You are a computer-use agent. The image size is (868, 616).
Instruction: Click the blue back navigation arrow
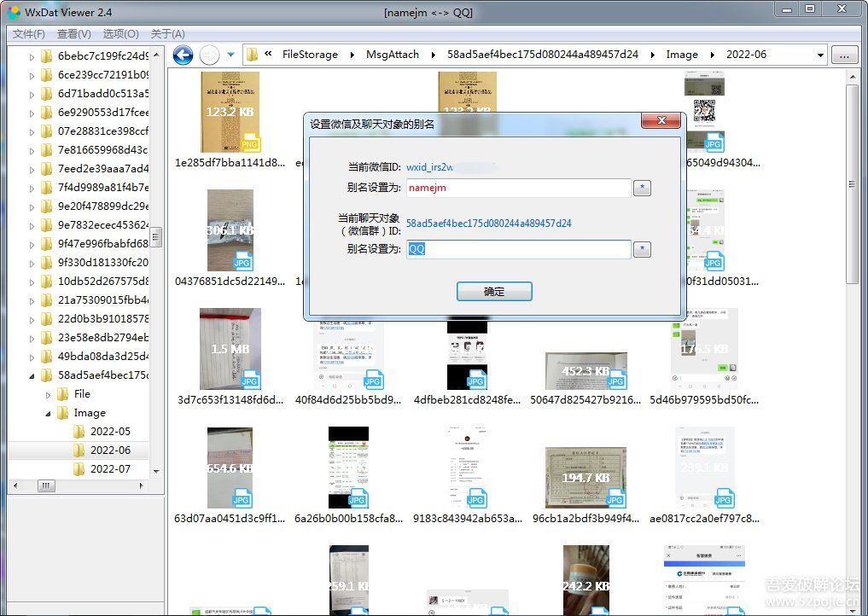pos(183,55)
